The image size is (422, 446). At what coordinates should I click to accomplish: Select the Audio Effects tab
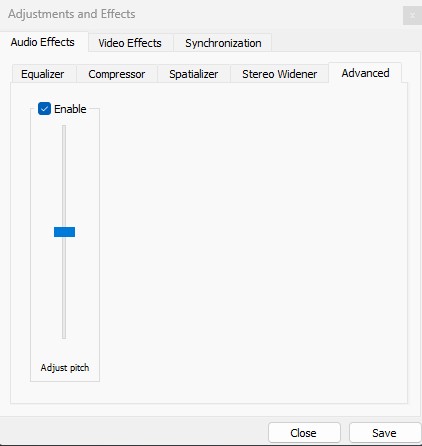click(x=43, y=42)
